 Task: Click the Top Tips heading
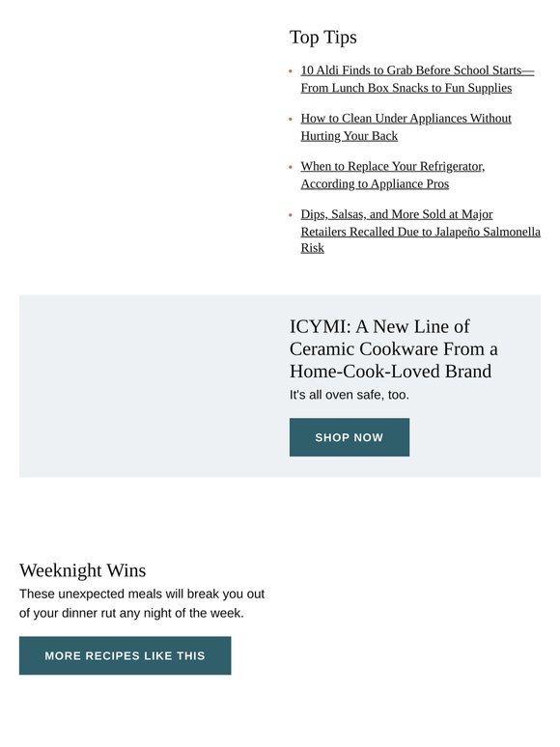click(323, 38)
